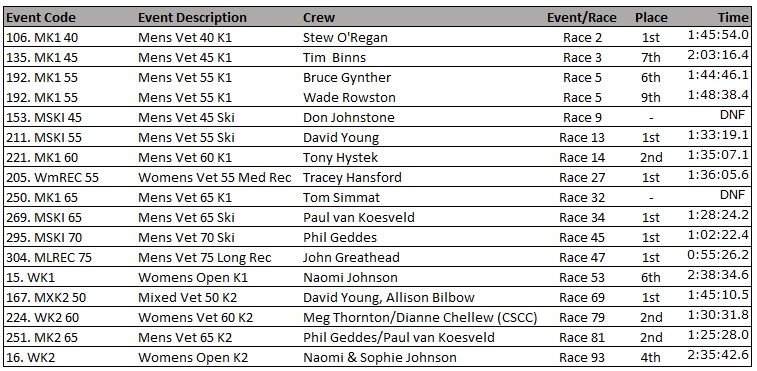The height and width of the screenshot is (371, 757).
Task: Click the Wade Rowston cell
Action: pos(349,98)
